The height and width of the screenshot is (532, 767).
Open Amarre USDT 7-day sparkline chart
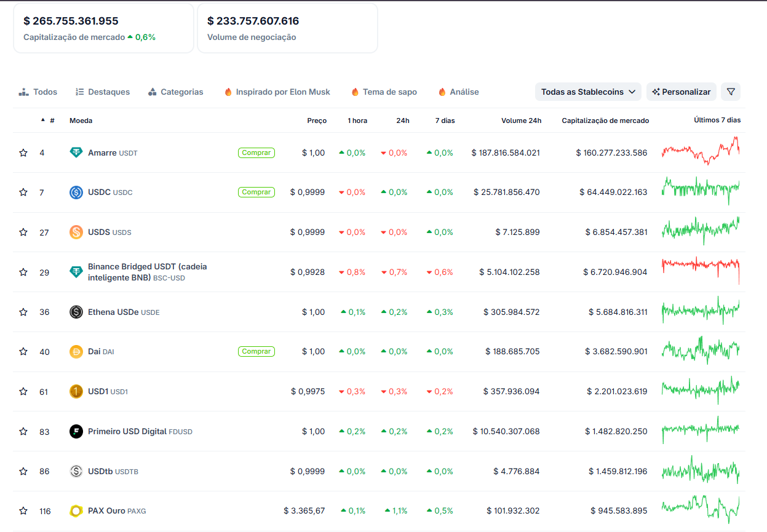click(701, 151)
